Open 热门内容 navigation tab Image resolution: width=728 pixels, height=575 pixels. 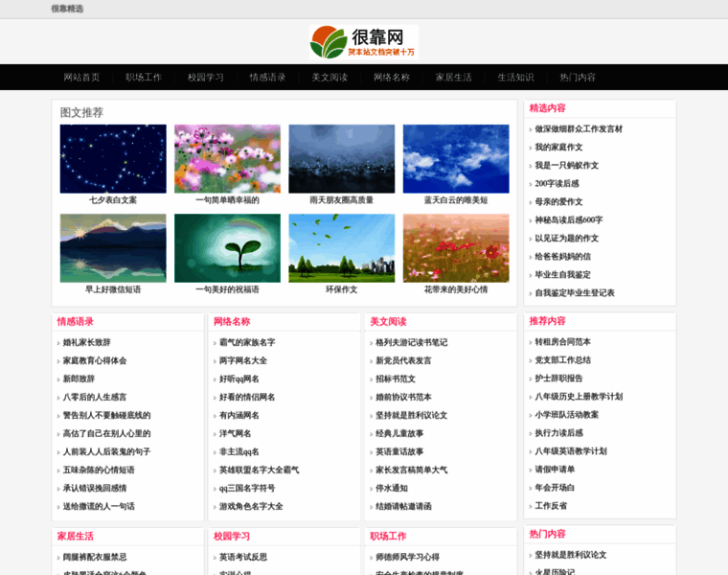pyautogui.click(x=578, y=77)
